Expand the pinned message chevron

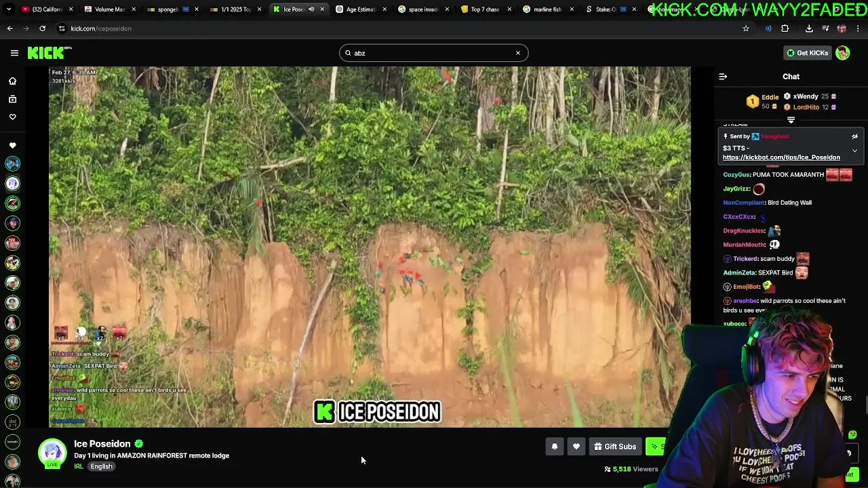pos(854,150)
